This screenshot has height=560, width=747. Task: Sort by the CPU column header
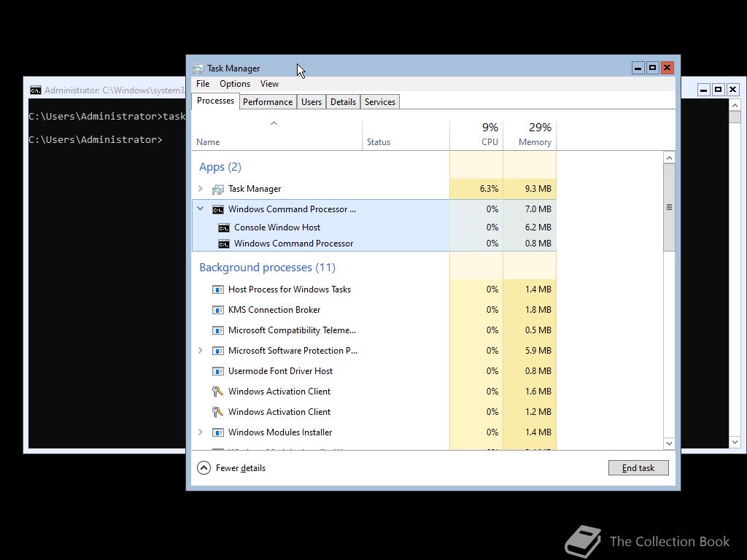(x=476, y=135)
